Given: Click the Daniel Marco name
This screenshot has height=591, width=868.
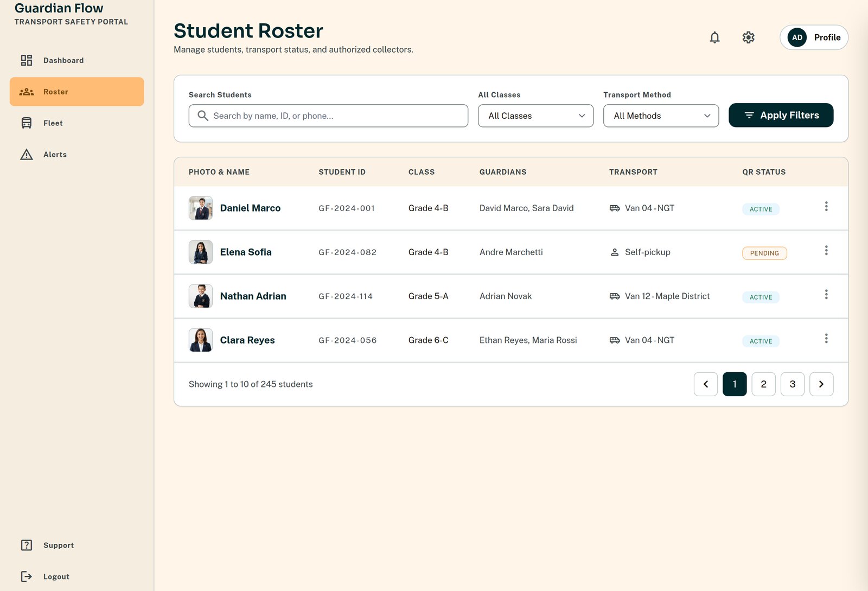Looking at the screenshot, I should [250, 208].
